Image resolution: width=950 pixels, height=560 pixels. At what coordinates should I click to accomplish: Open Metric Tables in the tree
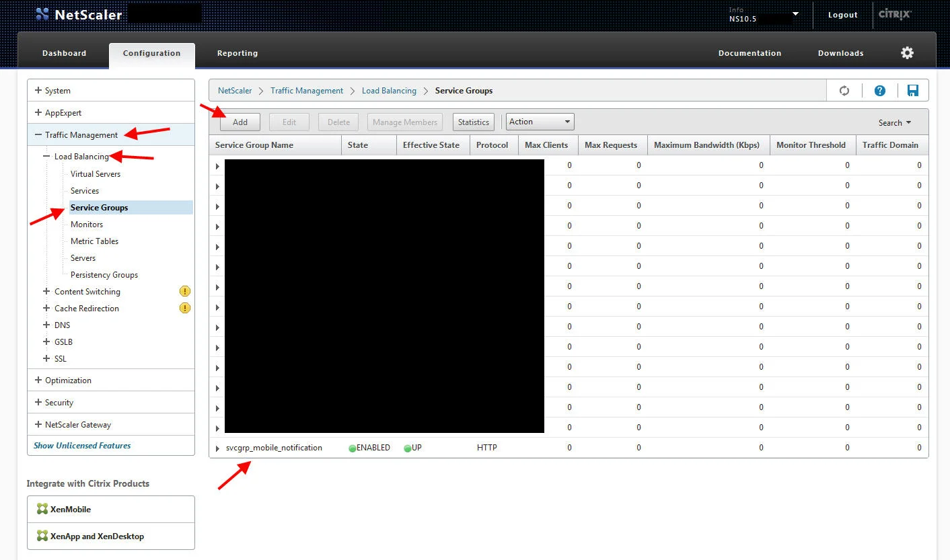[94, 241]
